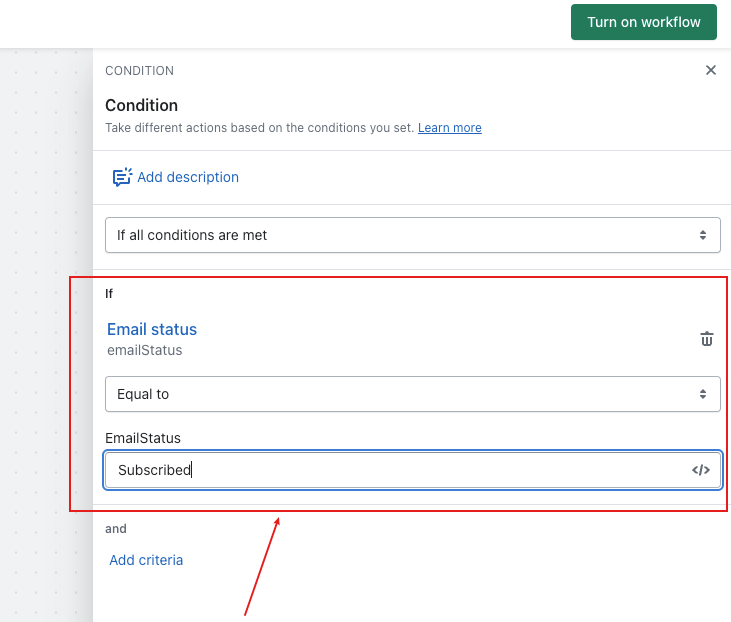Click the Email status criteria link
Screen dimensions: 731x622
click(152, 329)
